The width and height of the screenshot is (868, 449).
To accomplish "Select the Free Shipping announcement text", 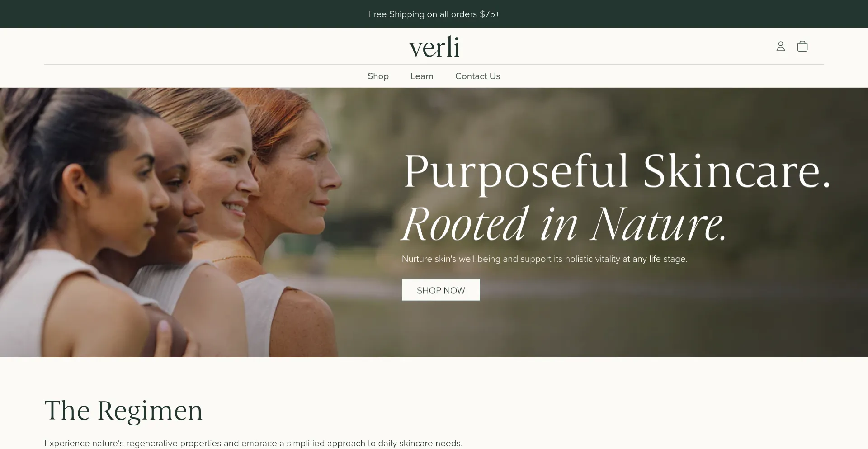I will [x=434, y=14].
